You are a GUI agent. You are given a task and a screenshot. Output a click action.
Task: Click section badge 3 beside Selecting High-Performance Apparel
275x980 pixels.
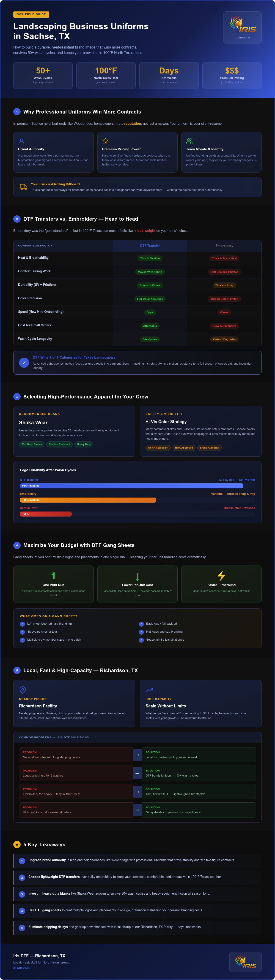[x=17, y=397]
